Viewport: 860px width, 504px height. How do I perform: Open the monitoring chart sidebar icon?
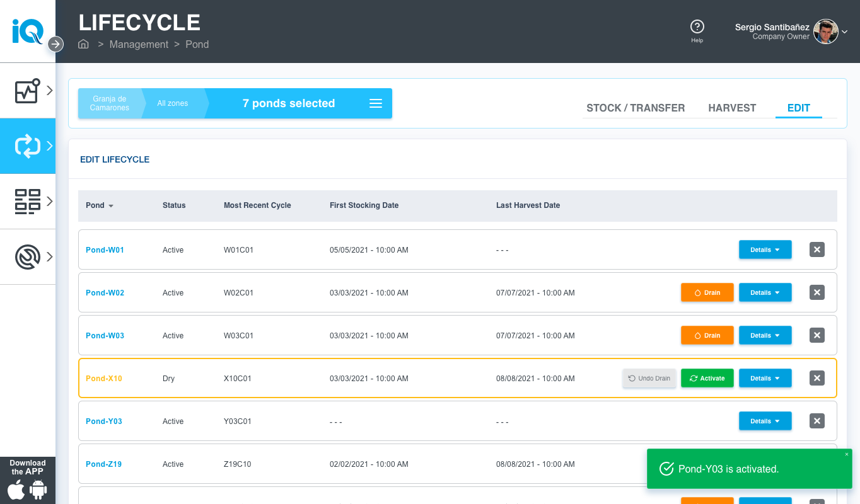[28, 91]
